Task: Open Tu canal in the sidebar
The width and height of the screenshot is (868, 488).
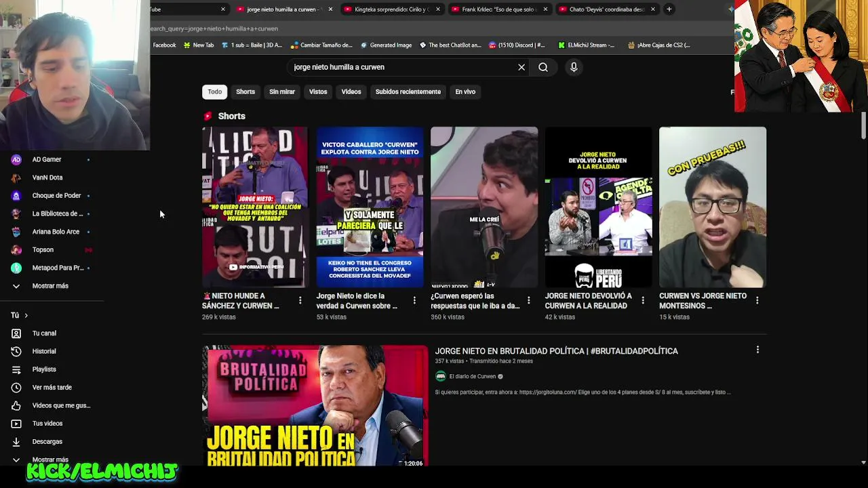Action: (44, 333)
